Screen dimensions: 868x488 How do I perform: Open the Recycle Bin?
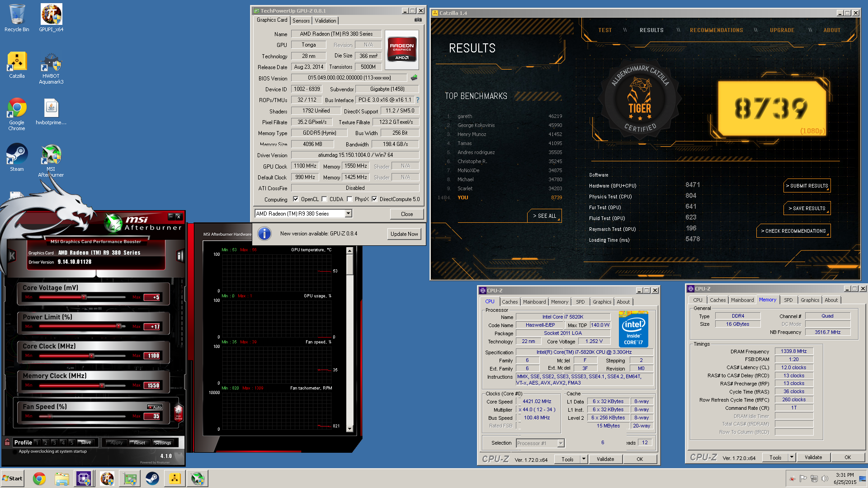tap(17, 18)
